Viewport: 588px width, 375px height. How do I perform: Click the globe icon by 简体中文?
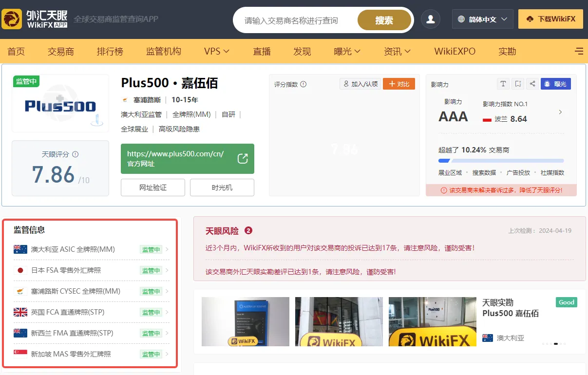click(x=461, y=19)
